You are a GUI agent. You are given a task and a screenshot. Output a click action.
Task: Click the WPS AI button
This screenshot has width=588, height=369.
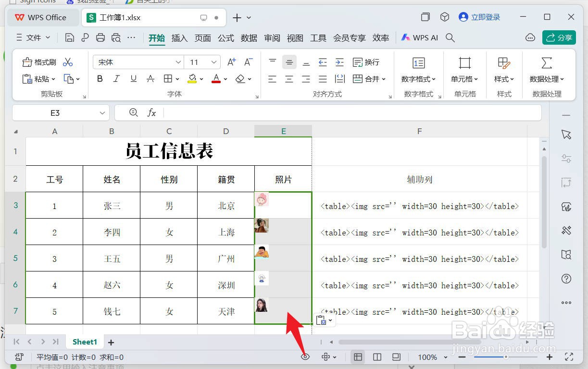[420, 37]
